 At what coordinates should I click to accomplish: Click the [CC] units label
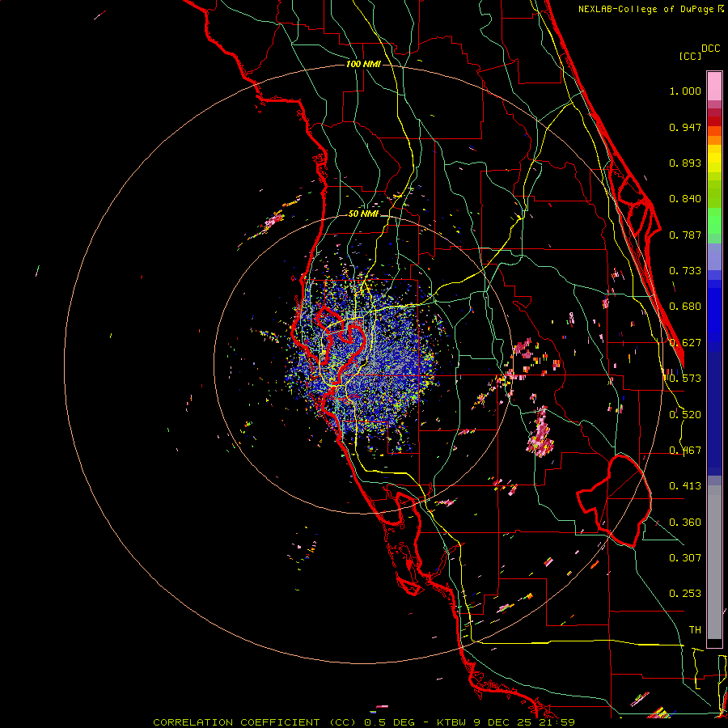(690, 56)
